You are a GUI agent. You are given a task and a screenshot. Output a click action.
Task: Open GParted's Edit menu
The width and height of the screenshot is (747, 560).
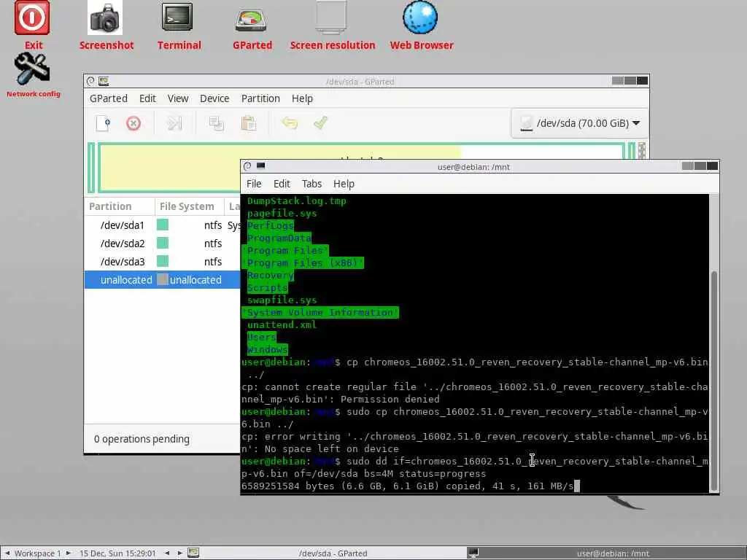(147, 98)
